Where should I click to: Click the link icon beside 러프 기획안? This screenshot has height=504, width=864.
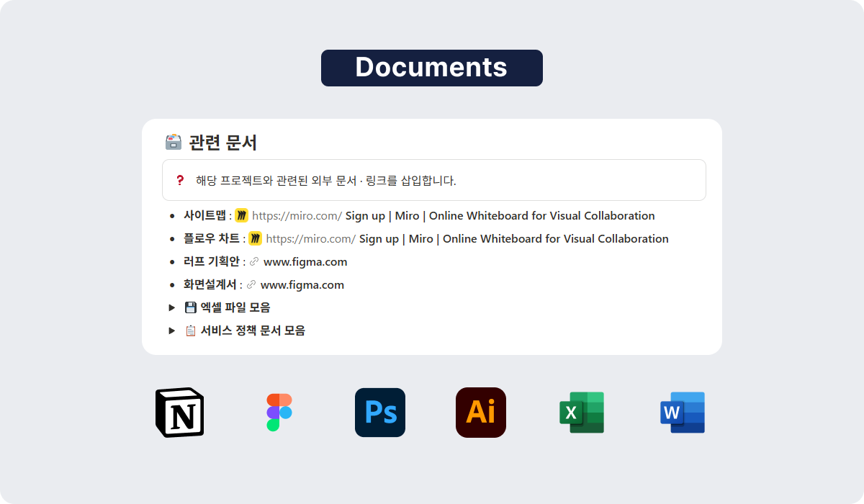[253, 262]
